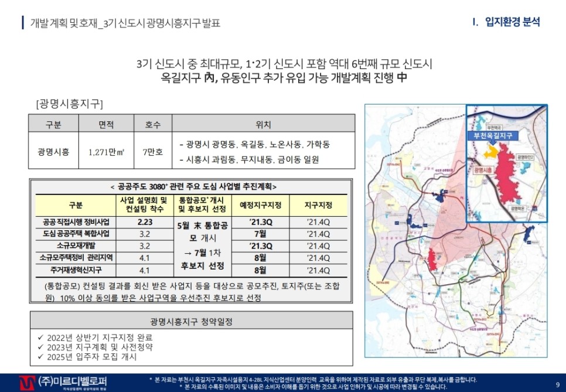Viewport: 566px width, 392px height.
Task: Select the 2025년 입주자 모집 개시 item
Action: [87, 357]
